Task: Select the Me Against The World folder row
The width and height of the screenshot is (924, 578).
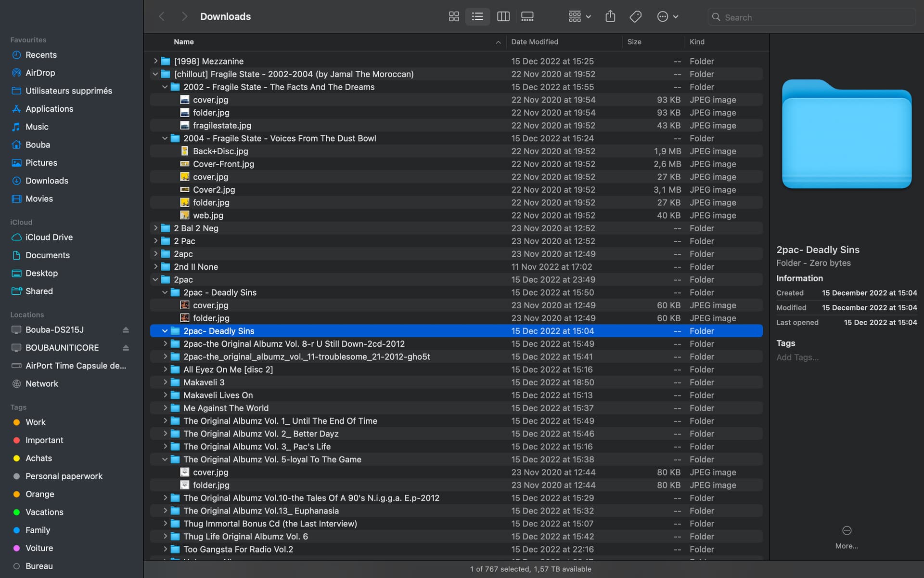Action: tap(456, 408)
